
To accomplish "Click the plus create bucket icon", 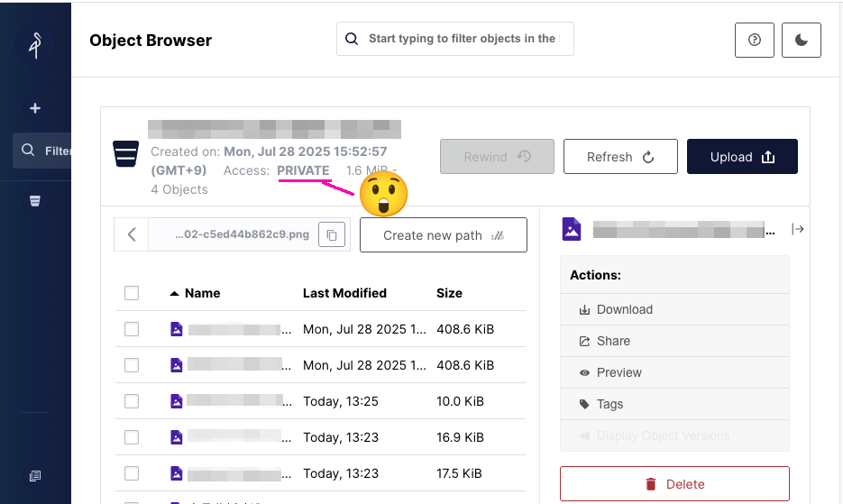I will [x=35, y=108].
